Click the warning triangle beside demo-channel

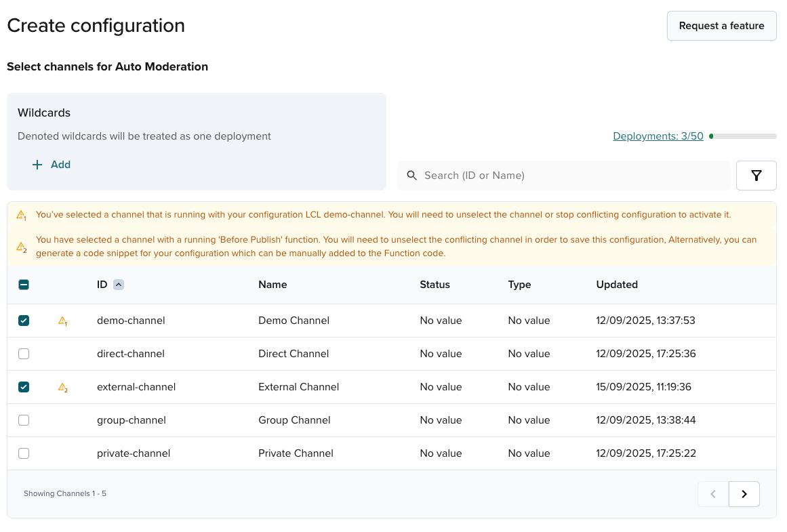tap(62, 321)
